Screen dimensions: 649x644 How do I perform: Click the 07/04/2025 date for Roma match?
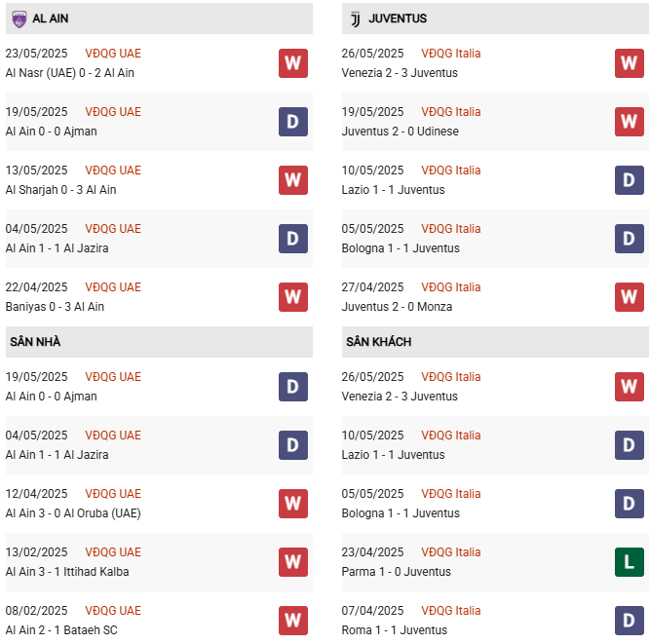tap(372, 611)
